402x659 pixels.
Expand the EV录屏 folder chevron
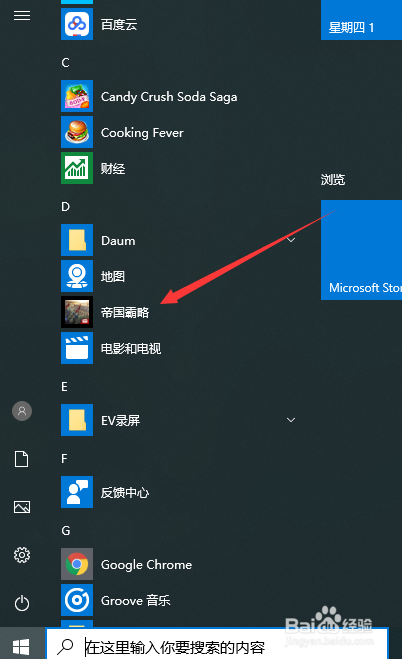click(291, 420)
